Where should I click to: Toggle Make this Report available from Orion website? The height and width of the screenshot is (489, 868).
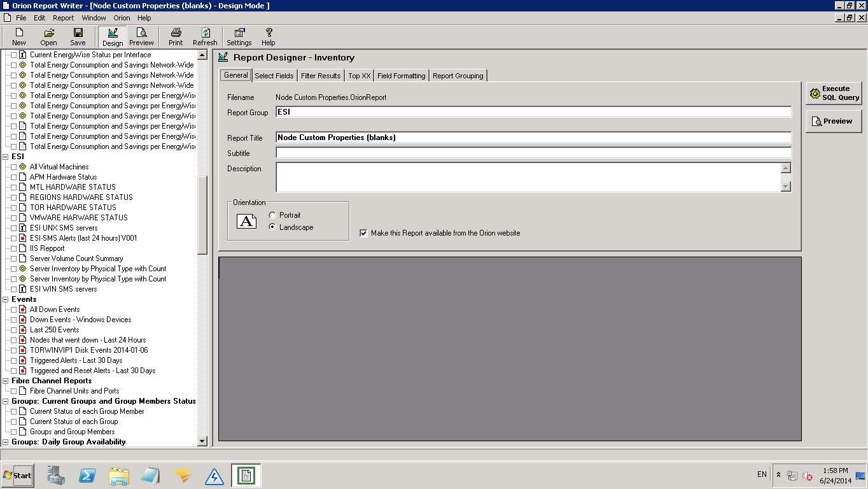[363, 233]
